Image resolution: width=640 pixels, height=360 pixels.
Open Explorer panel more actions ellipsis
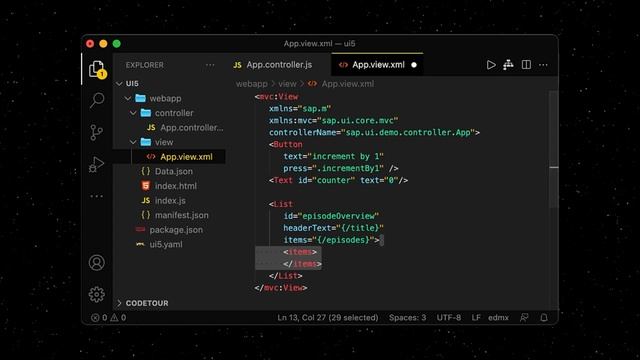[x=210, y=65]
